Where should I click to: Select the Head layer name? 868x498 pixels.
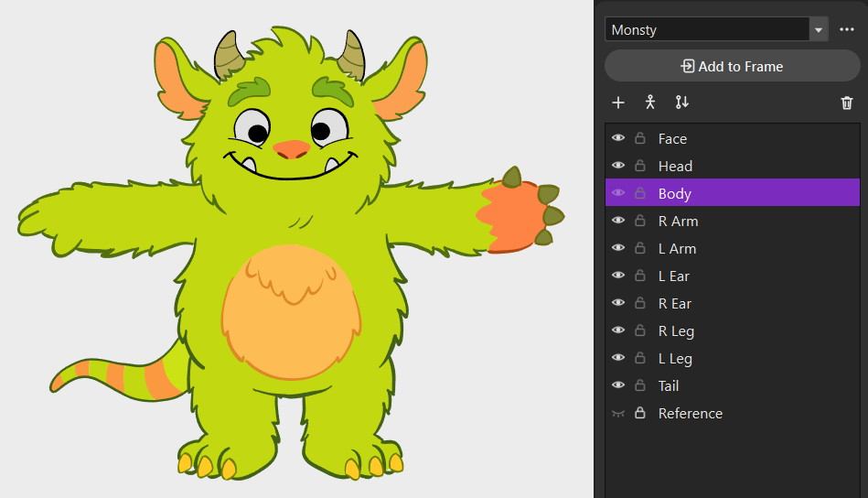(x=675, y=167)
